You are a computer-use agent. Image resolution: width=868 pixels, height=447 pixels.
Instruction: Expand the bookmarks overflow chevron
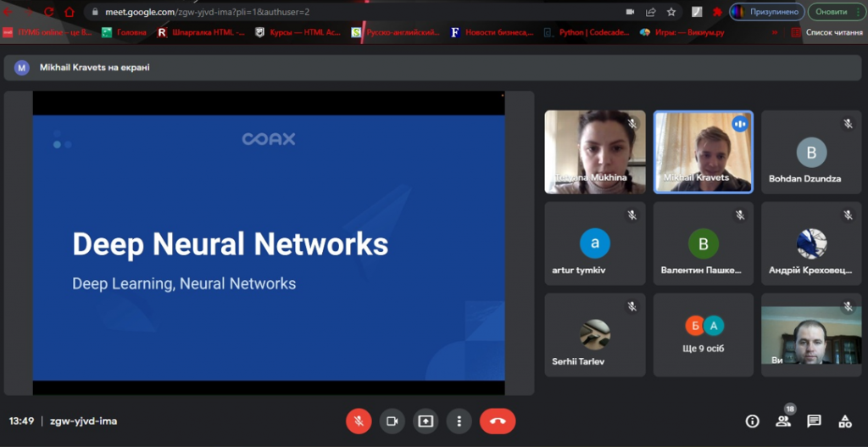coord(774,32)
